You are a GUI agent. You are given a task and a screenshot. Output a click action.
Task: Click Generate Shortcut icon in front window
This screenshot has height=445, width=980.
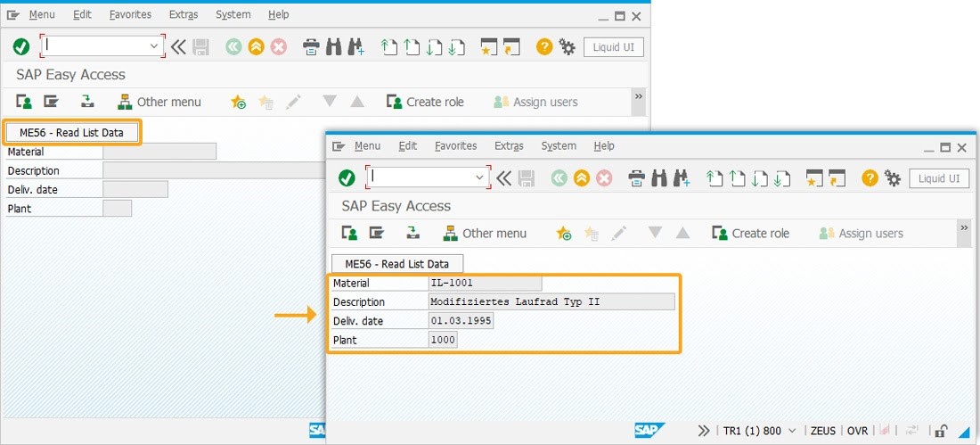tap(837, 178)
